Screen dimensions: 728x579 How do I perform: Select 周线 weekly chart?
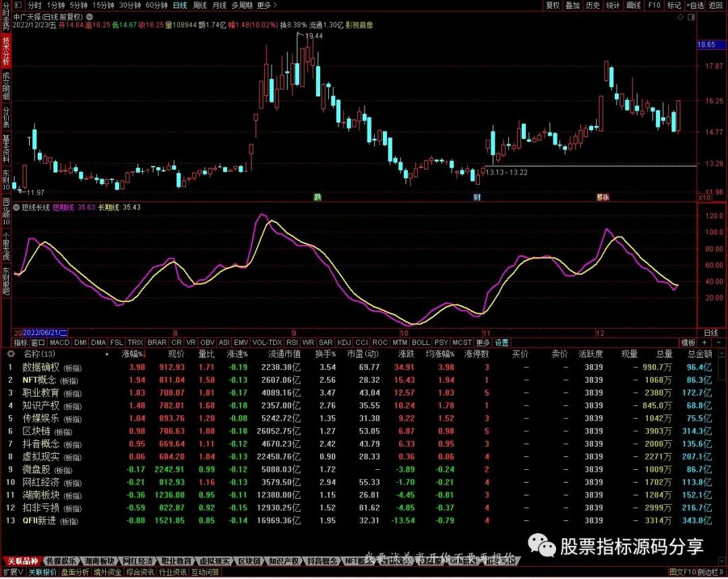click(200, 5)
